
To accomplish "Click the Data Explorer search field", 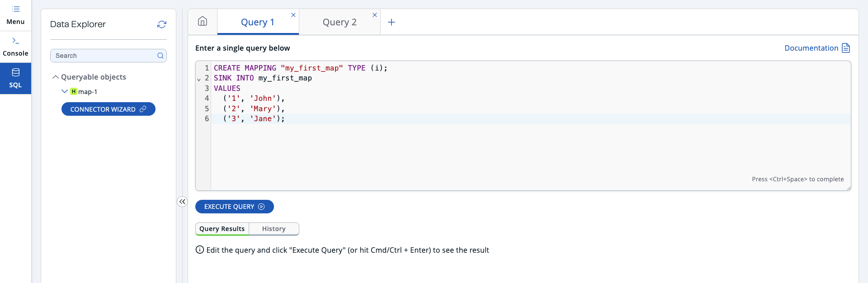I will point(104,56).
